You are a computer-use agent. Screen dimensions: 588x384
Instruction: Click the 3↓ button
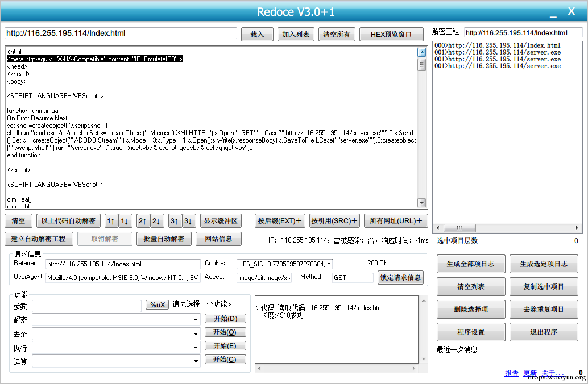188,220
